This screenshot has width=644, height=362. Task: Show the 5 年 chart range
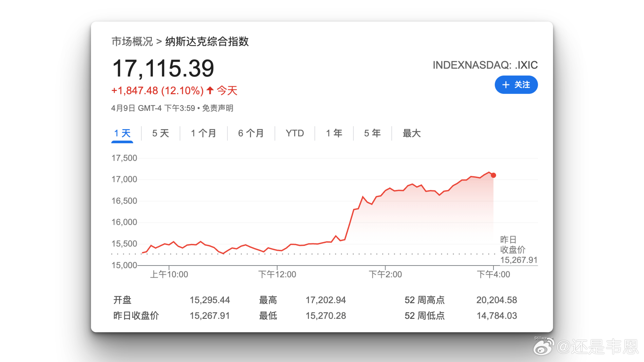(372, 133)
